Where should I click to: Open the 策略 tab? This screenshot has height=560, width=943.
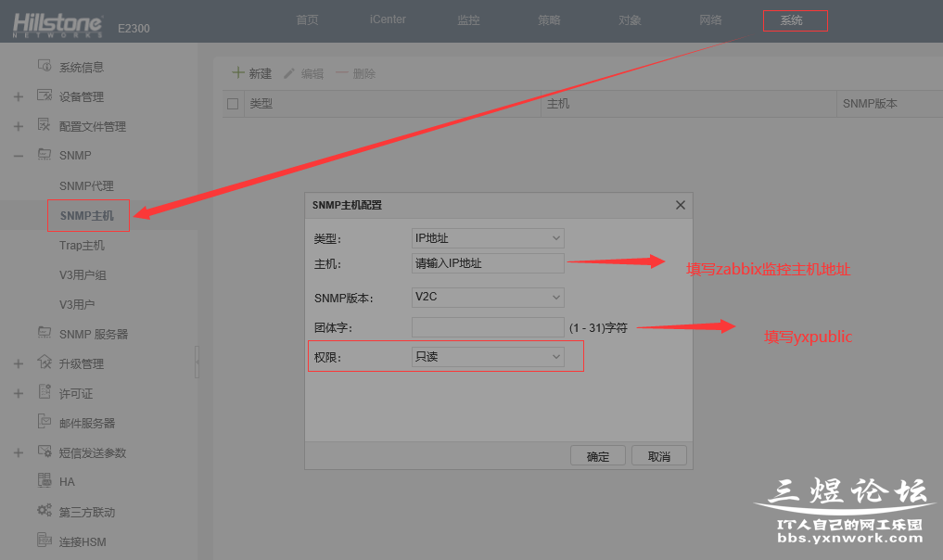tap(549, 19)
